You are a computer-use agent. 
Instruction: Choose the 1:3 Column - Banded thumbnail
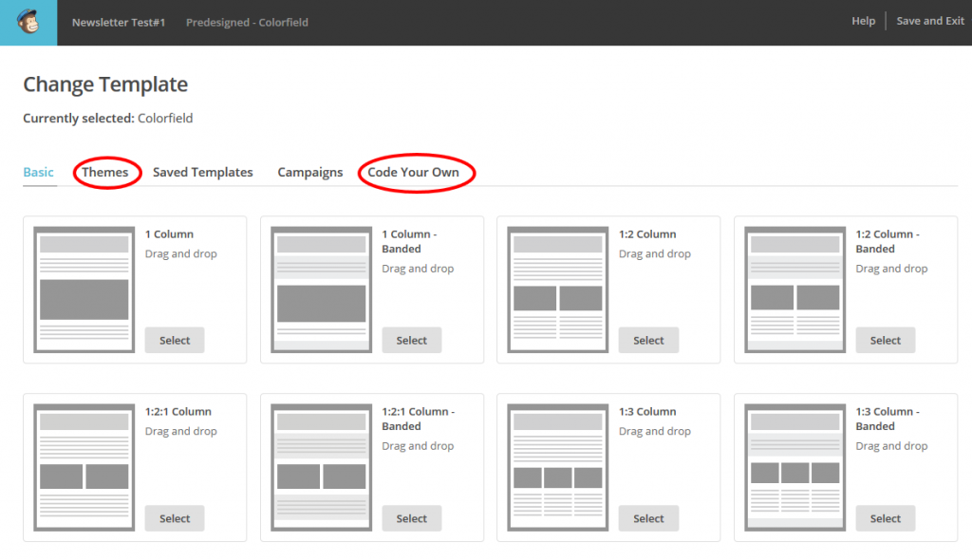tap(794, 467)
